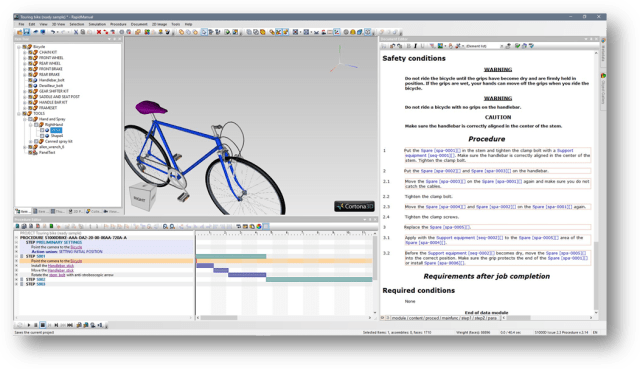Image resolution: width=640 pixels, height=369 pixels.
Task: Click the first zoom magnifier in Procedure Editor toolbar
Action: (165, 226)
